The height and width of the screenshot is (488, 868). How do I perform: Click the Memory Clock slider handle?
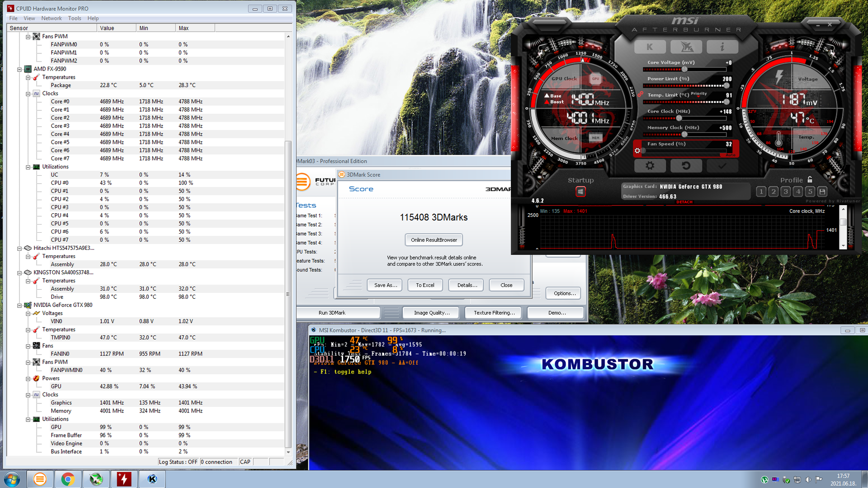click(684, 134)
